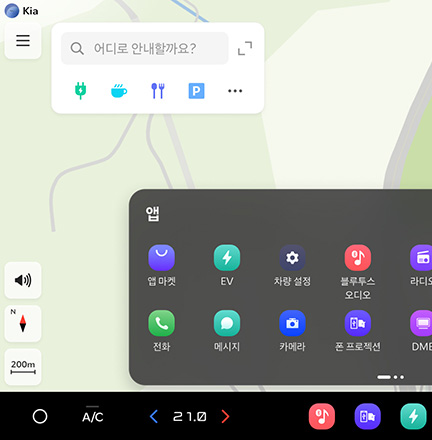This screenshot has width=432, height=440.
Task: Lower temperature with the blue arrow
Action: click(154, 416)
